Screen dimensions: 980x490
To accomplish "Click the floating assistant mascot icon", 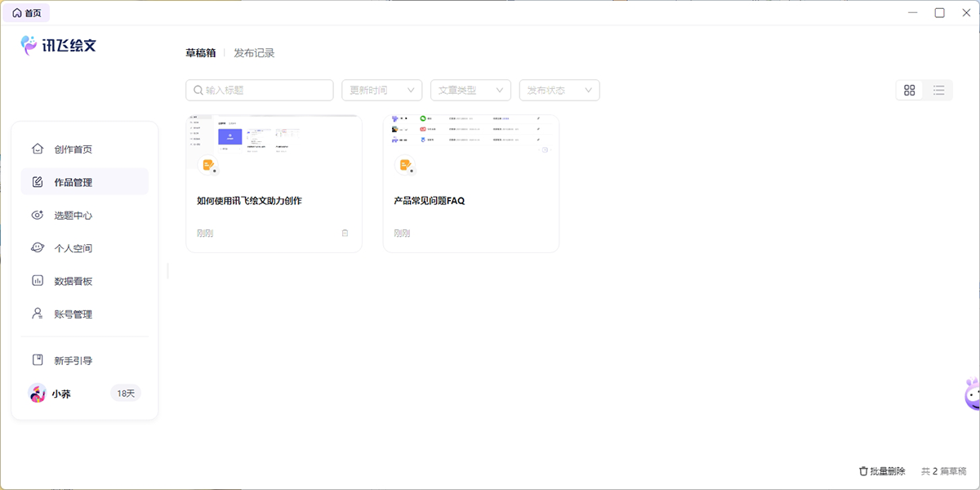I will 971,394.
